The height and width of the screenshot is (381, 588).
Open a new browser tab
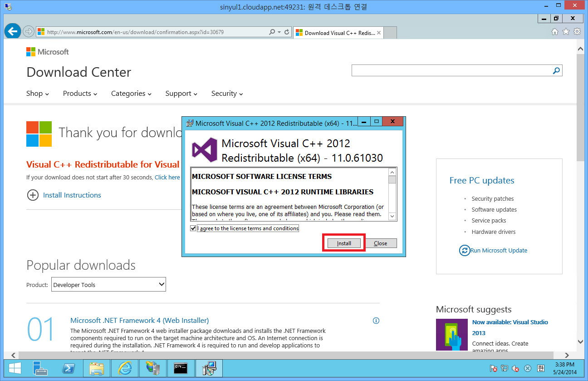pyautogui.click(x=391, y=33)
